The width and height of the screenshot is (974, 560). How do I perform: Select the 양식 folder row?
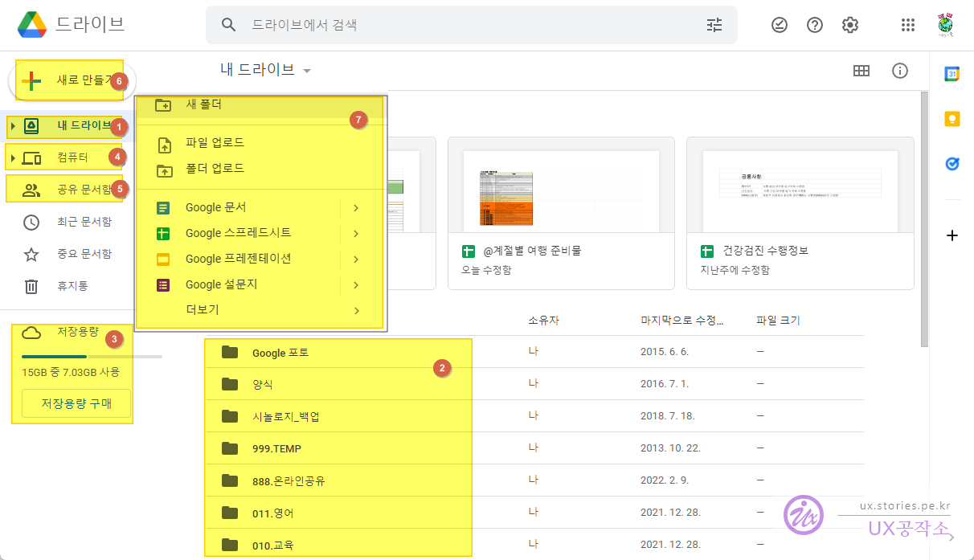tap(535, 384)
